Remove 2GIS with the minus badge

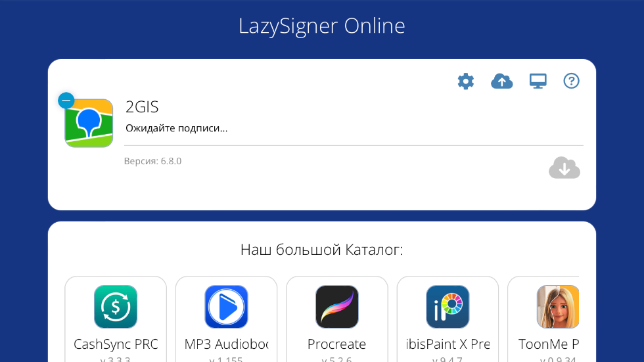66,101
